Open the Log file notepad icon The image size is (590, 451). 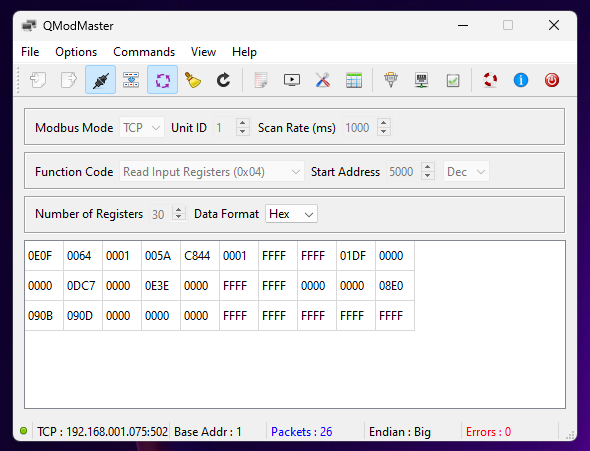coord(261,80)
